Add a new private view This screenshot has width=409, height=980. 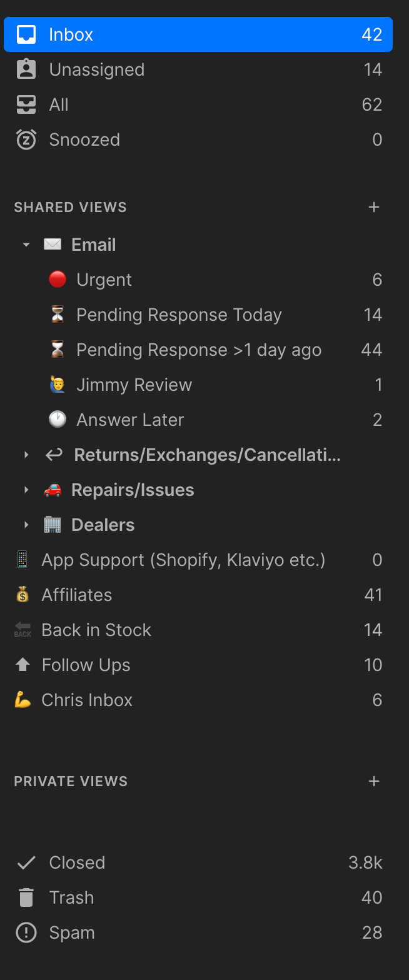point(374,781)
